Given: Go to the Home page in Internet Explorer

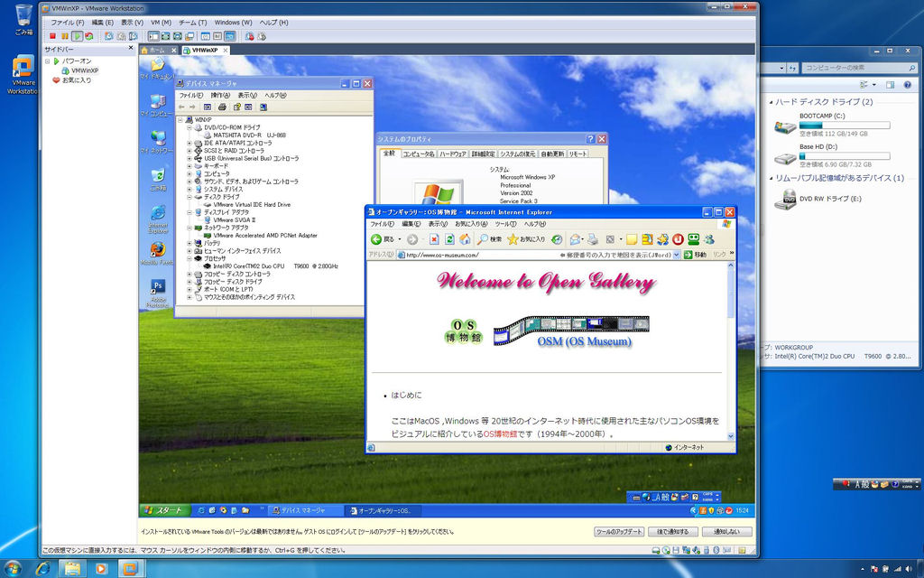Looking at the screenshot, I should (x=465, y=238).
